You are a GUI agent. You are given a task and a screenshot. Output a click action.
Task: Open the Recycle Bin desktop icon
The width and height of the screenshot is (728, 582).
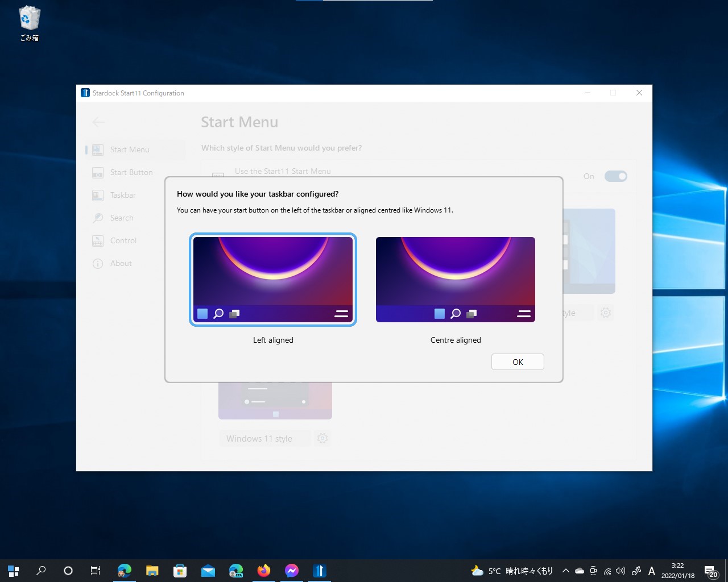[x=29, y=24]
